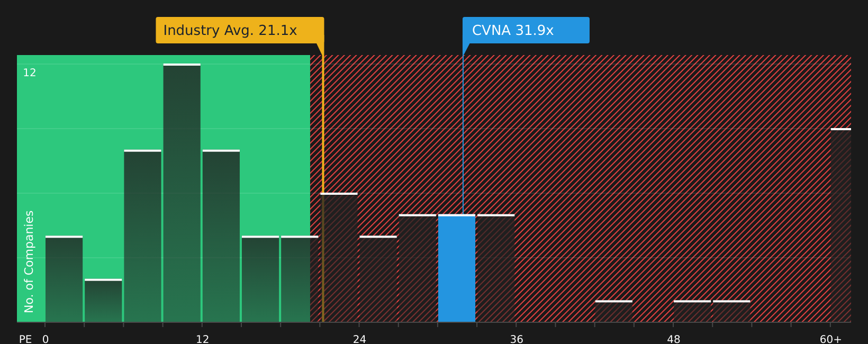Select the highlighted blue CVNA histogram bar
868x344 pixels.
(457, 268)
